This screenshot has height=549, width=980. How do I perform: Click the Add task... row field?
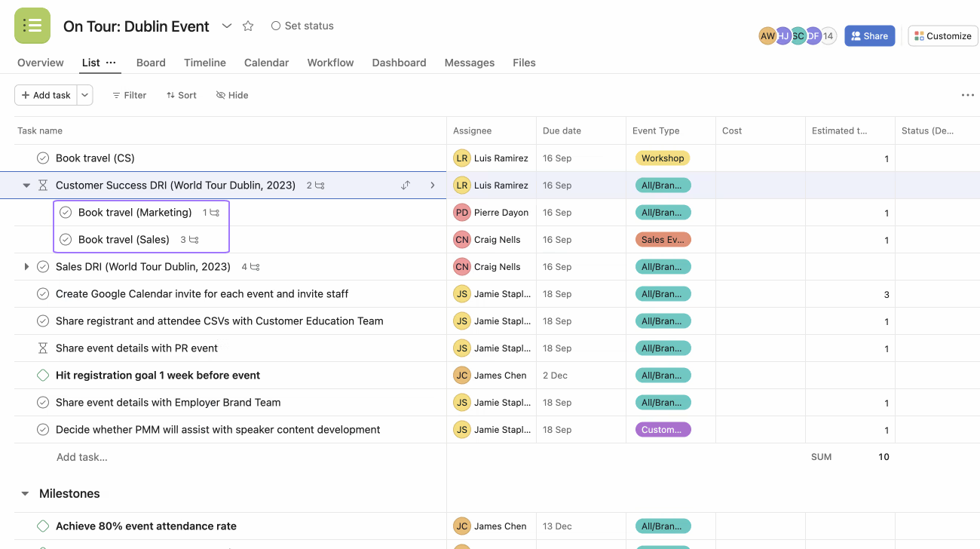(x=81, y=456)
